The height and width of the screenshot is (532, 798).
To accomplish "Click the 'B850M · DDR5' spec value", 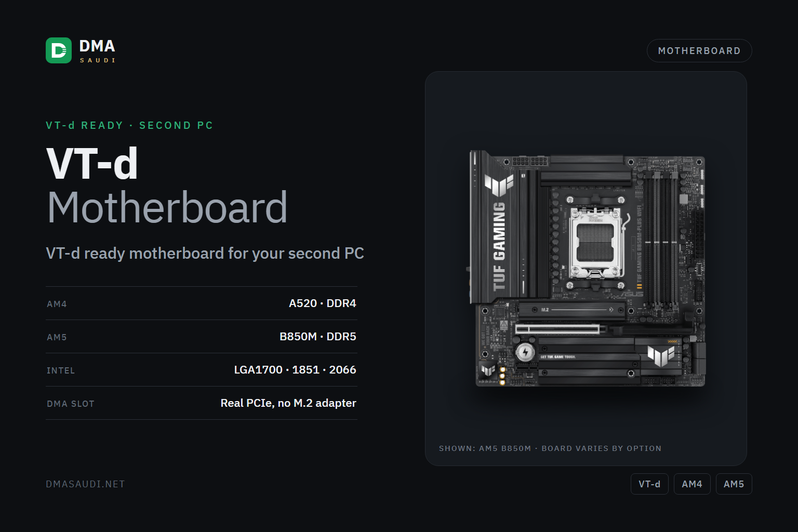I will point(318,337).
